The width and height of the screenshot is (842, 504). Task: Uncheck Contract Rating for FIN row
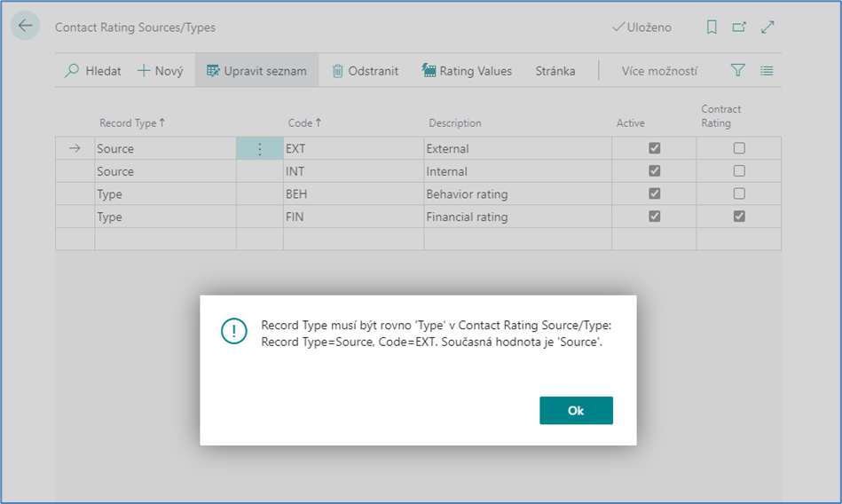[x=739, y=216]
